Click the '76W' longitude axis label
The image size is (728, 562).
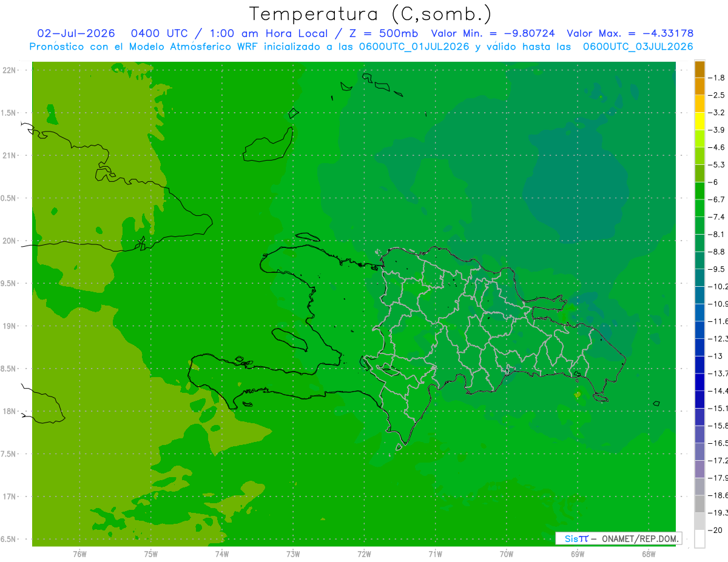[x=79, y=554]
